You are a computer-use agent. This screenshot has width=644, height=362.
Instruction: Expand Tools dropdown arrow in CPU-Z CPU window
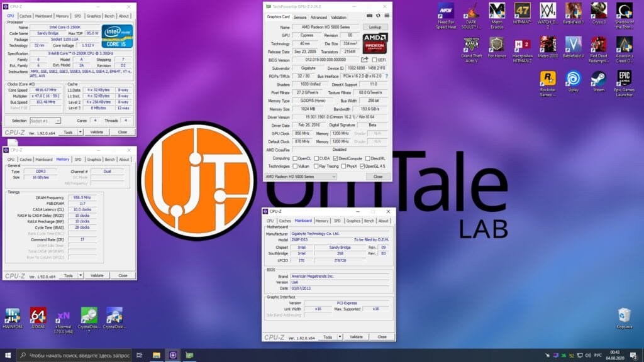(x=80, y=132)
